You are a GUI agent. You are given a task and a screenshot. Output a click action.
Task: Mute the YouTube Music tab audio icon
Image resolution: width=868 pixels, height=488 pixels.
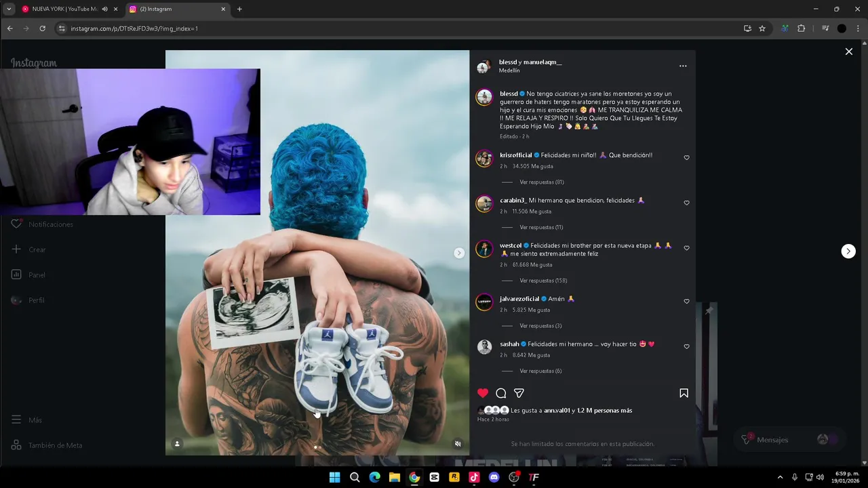(x=104, y=9)
